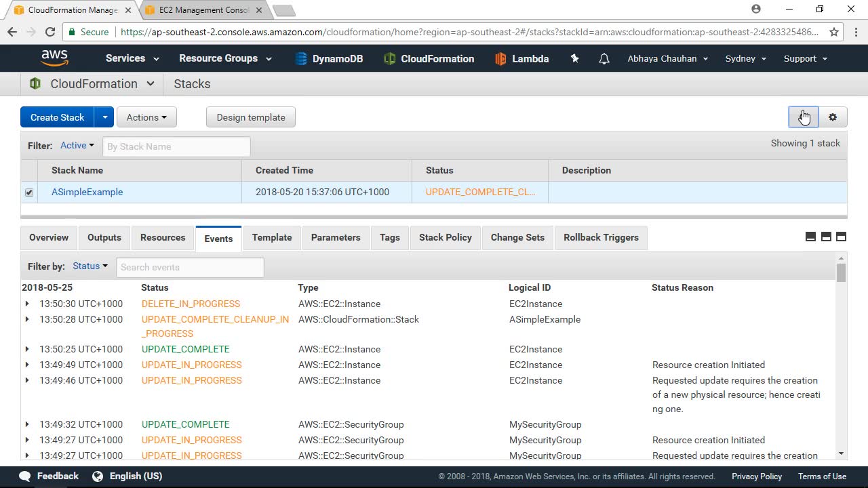Expand the 13:49:49 UPDATE_IN_PROGRESS event
868x488 pixels.
coord(27,365)
